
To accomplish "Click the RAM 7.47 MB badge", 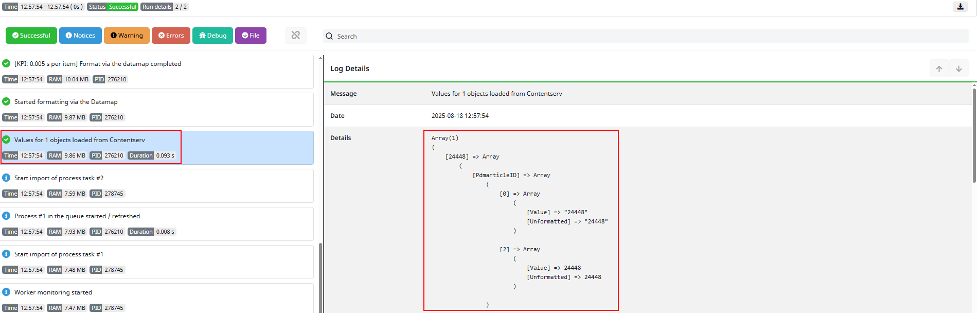I will pyautogui.click(x=67, y=308).
